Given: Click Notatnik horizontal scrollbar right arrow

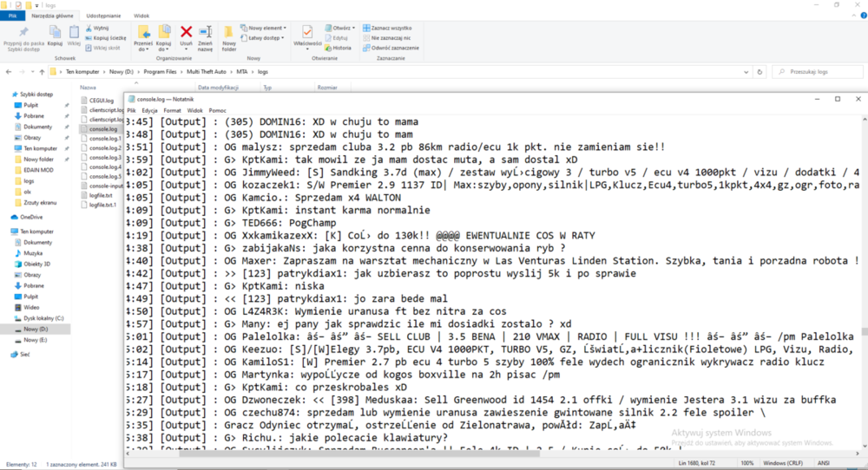Looking at the screenshot, I should point(858,454).
